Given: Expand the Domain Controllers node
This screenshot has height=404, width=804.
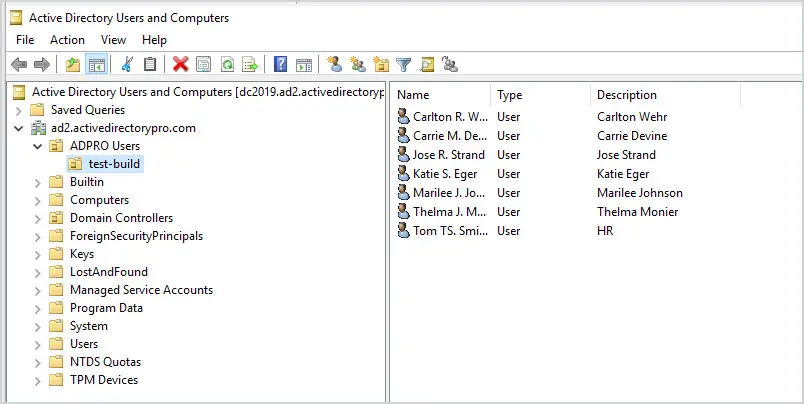Looking at the screenshot, I should point(37,218).
